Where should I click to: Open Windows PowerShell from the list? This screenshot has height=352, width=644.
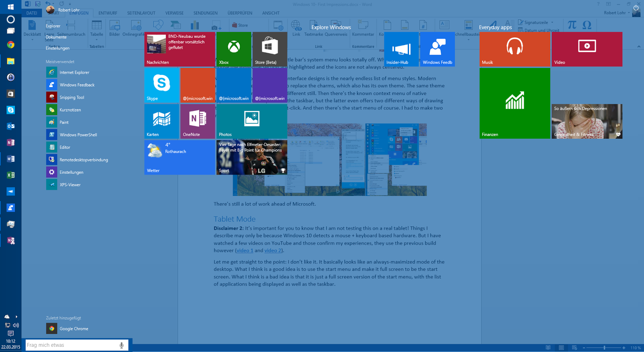point(78,135)
